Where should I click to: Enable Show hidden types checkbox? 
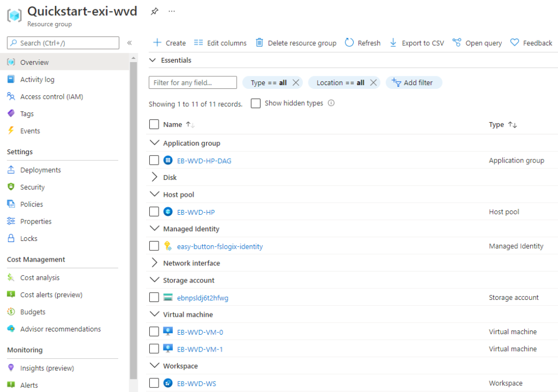pos(256,103)
